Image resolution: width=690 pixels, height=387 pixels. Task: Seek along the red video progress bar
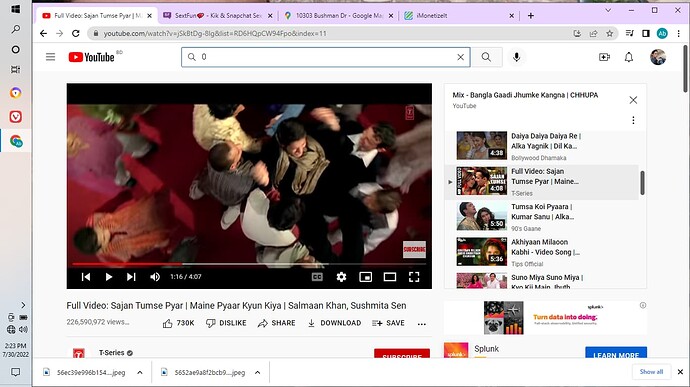(x=249, y=264)
